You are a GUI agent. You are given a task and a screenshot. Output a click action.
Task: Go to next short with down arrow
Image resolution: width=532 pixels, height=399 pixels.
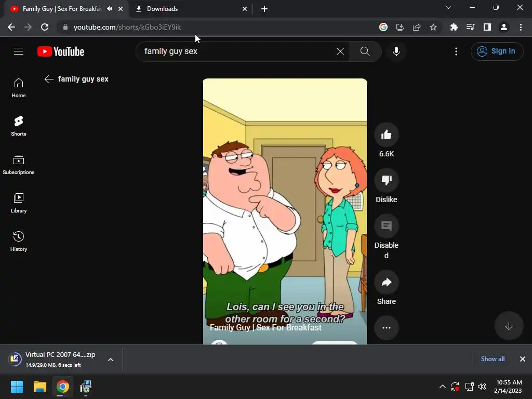tap(509, 326)
